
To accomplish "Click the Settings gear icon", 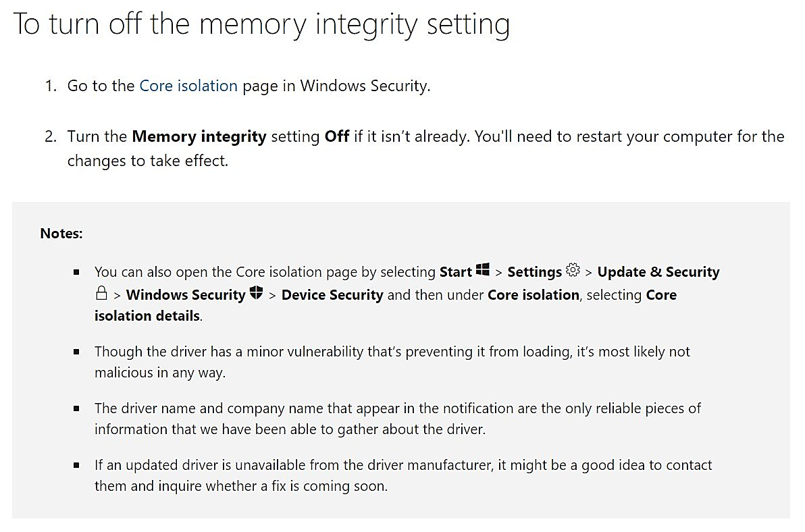I will click(573, 271).
